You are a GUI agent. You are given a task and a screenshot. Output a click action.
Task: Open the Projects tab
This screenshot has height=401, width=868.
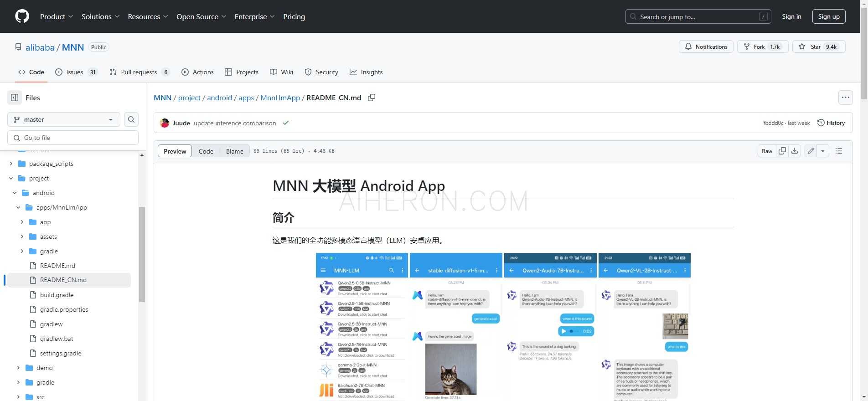point(242,72)
